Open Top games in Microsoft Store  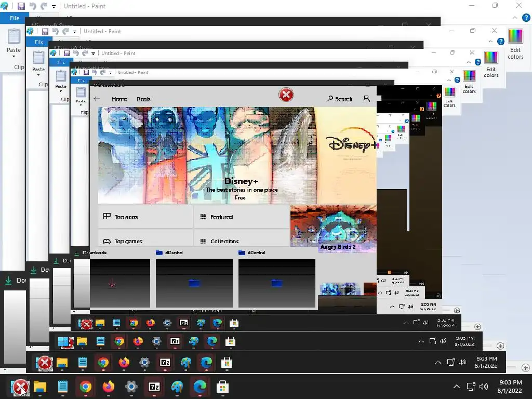(x=145, y=238)
